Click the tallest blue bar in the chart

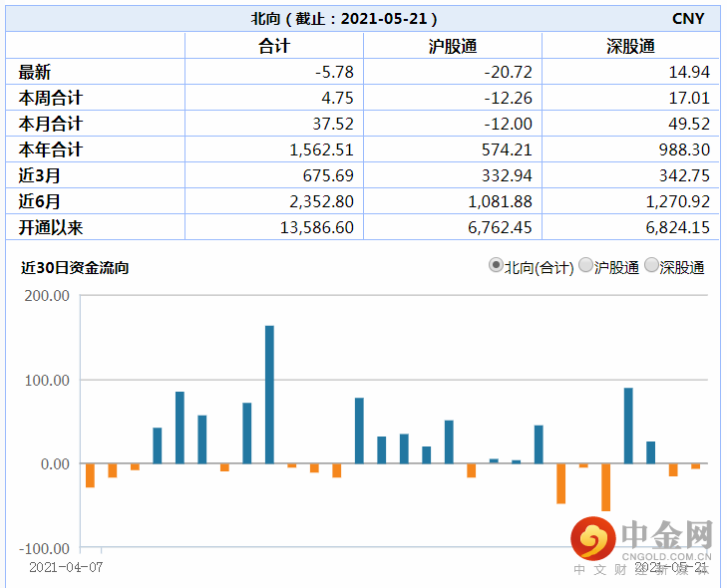[269, 395]
